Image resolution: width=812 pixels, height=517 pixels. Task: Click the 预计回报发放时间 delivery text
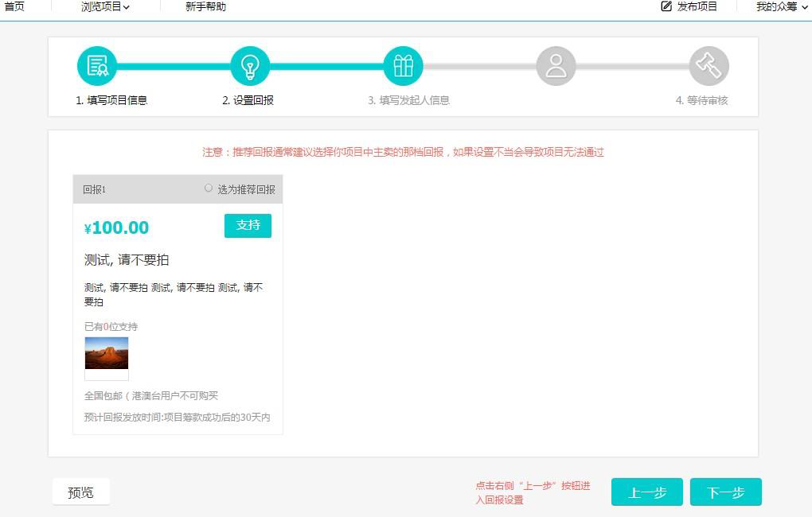pos(177,417)
